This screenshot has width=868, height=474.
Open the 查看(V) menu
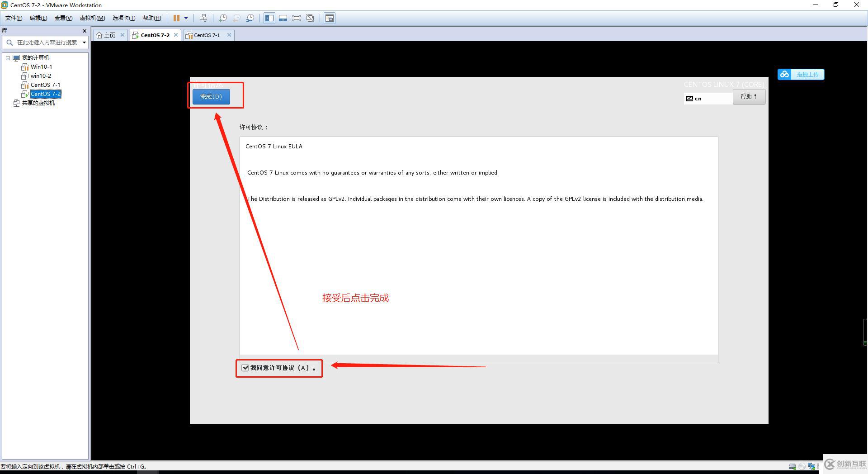pos(63,18)
